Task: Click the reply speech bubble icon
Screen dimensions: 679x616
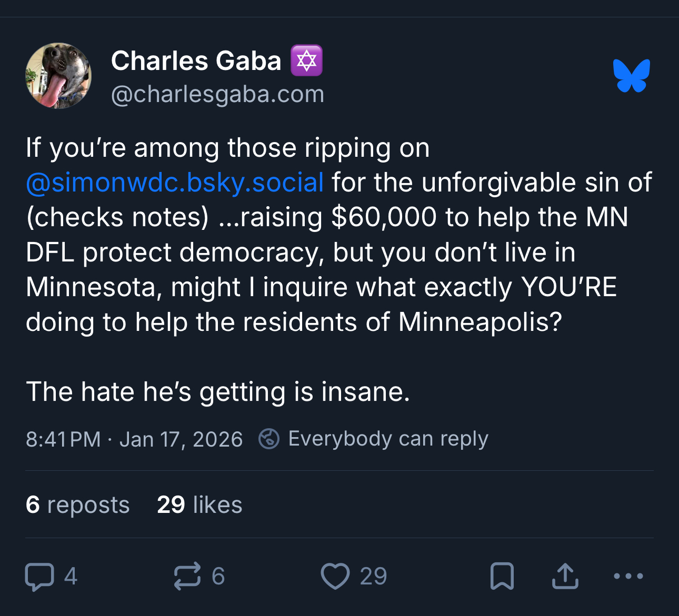Action: point(39,577)
